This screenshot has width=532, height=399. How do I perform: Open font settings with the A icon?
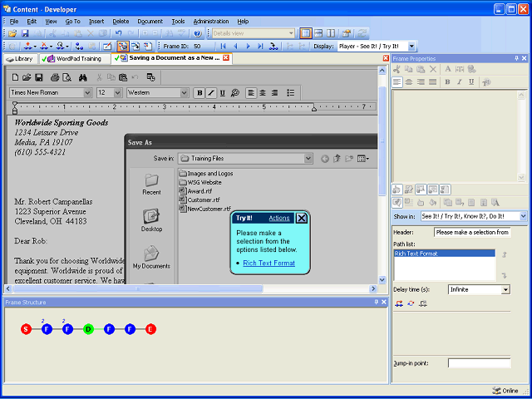pyautogui.click(x=448, y=69)
